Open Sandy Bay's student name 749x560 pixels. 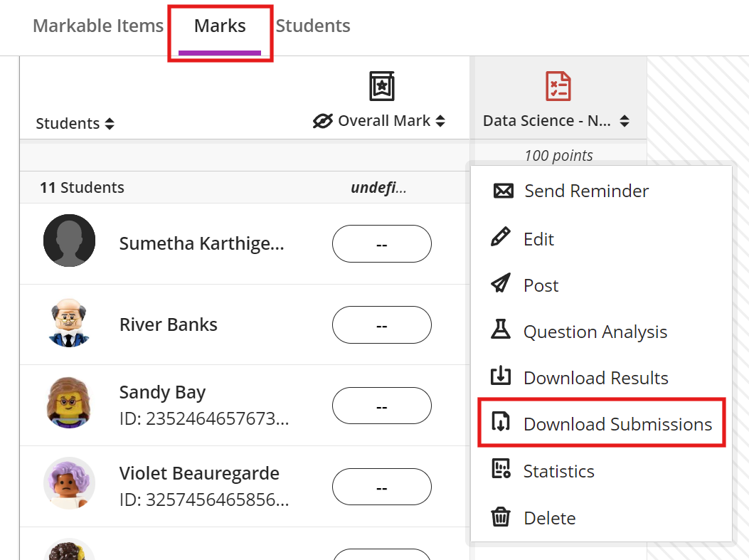pyautogui.click(x=162, y=392)
